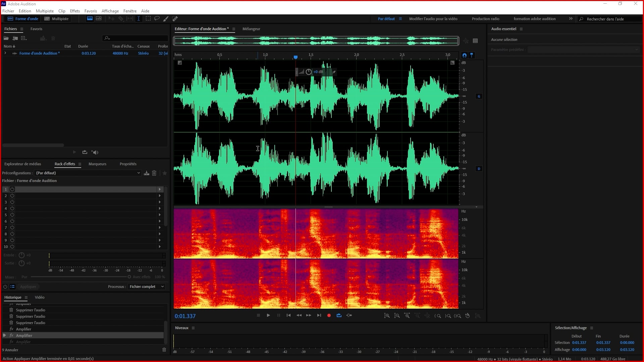Click Modifier l'audio pour la vidéo workspace

point(433,19)
